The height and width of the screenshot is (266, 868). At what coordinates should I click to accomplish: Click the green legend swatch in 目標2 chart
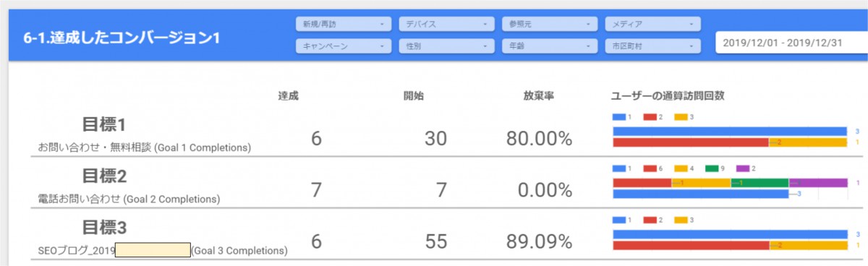[712, 168]
